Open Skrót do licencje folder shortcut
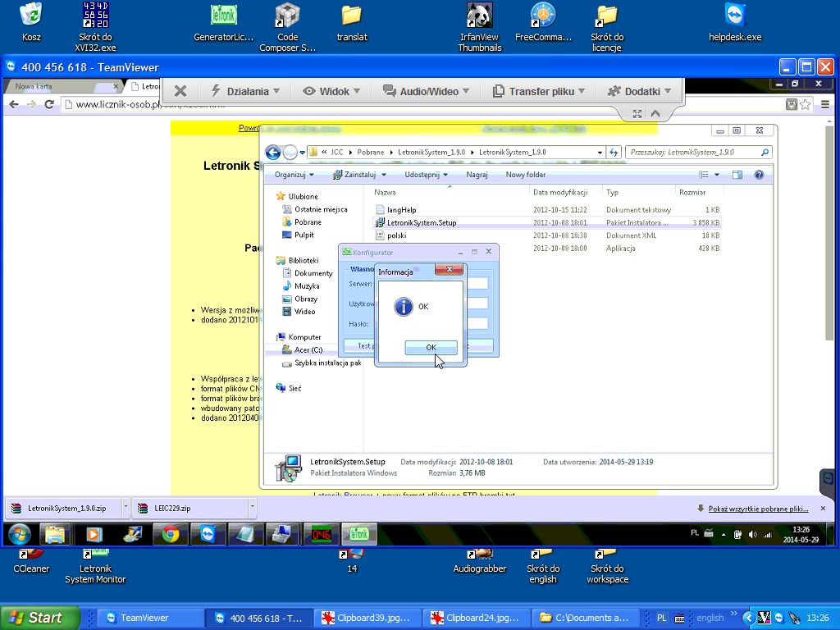The image size is (840, 630). 607,27
